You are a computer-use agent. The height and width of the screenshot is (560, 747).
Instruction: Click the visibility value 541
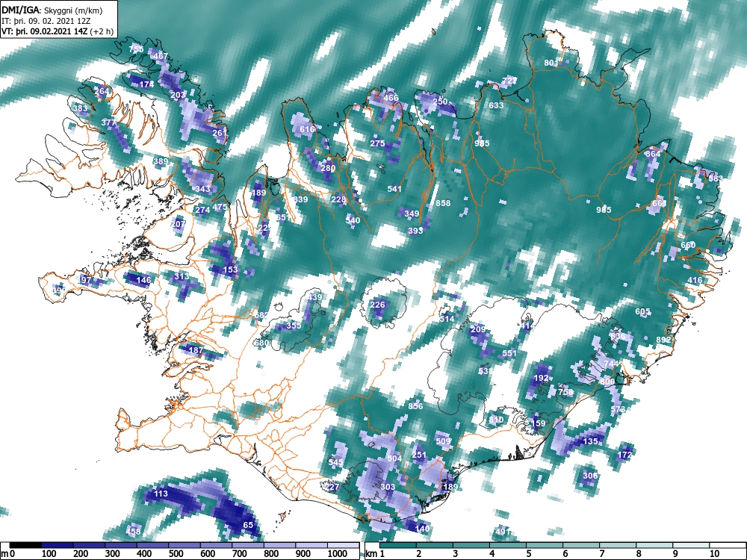point(394,189)
